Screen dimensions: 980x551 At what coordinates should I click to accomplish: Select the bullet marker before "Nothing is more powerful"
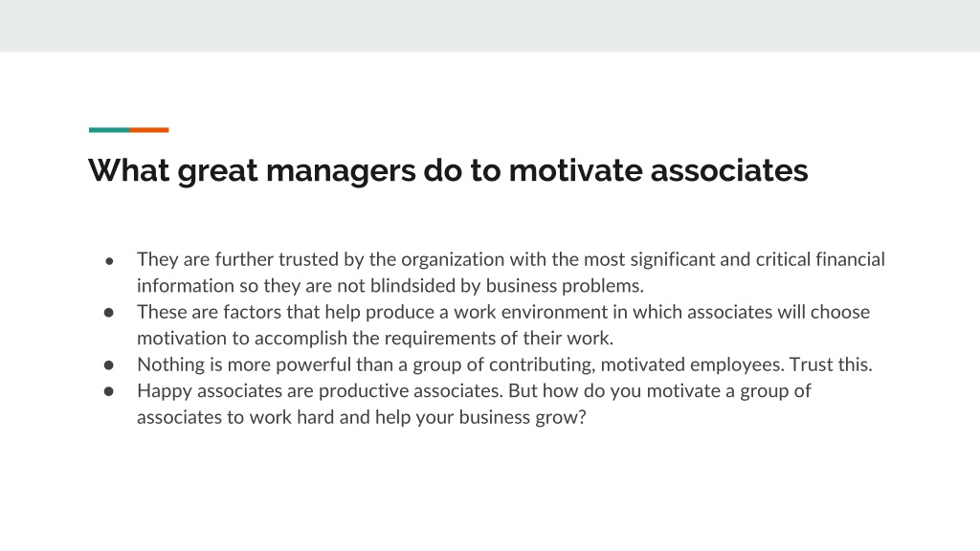pyautogui.click(x=109, y=364)
